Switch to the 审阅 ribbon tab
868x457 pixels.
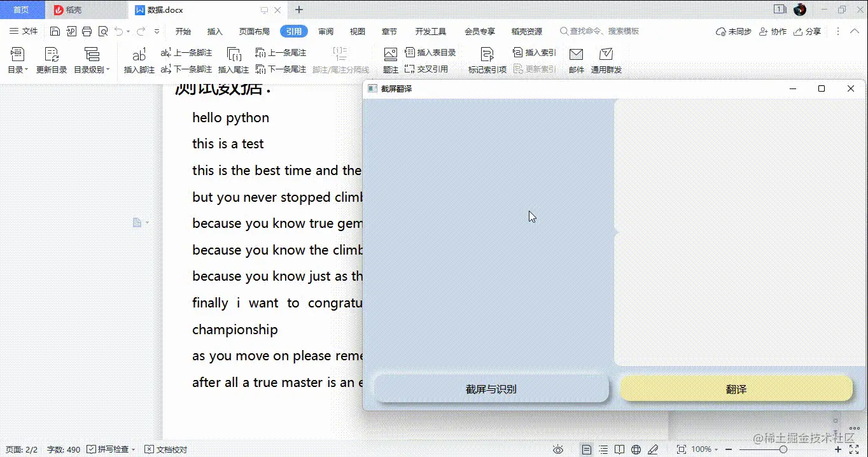[x=326, y=31]
